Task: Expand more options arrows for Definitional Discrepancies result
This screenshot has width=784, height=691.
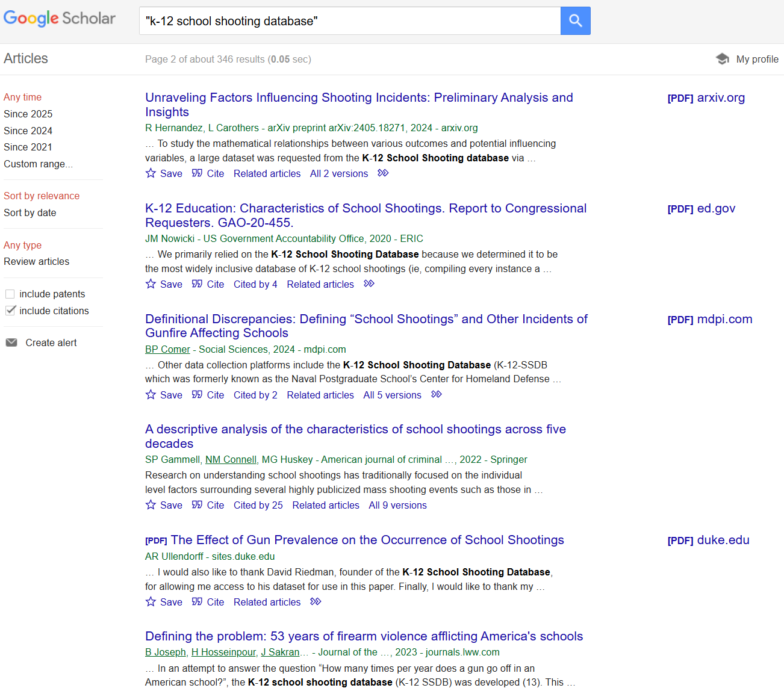Action: (x=437, y=395)
